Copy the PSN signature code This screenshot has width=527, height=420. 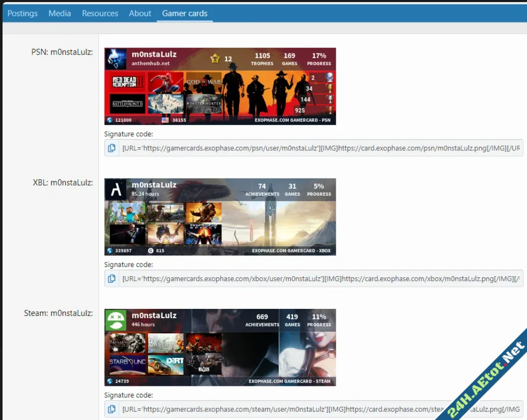point(111,148)
